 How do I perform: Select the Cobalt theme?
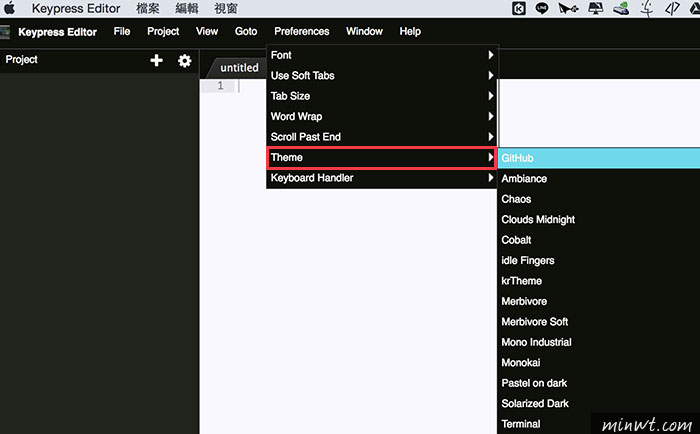click(599, 240)
